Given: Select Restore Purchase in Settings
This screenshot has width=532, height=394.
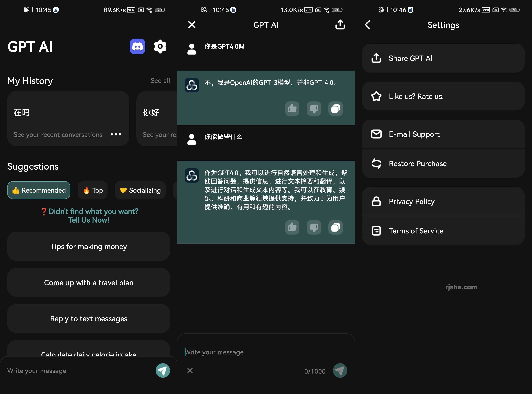Looking at the screenshot, I should click(443, 163).
